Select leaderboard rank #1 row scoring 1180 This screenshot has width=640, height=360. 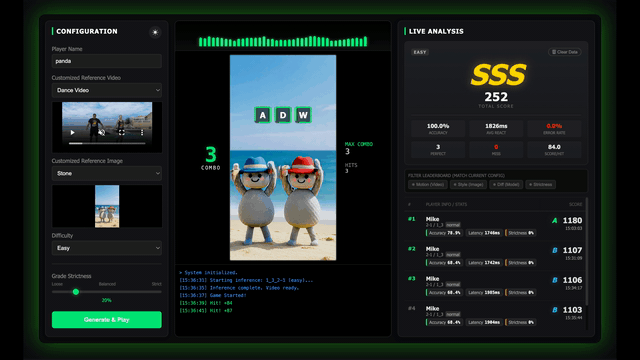click(496, 227)
